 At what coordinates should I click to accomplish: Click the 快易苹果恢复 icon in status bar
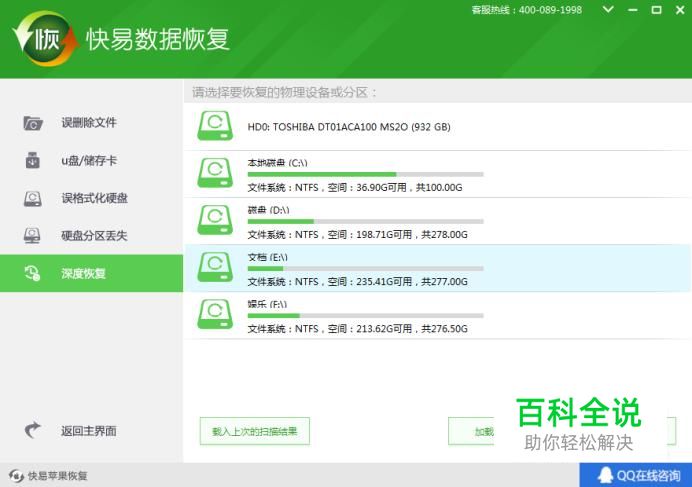(x=16, y=476)
